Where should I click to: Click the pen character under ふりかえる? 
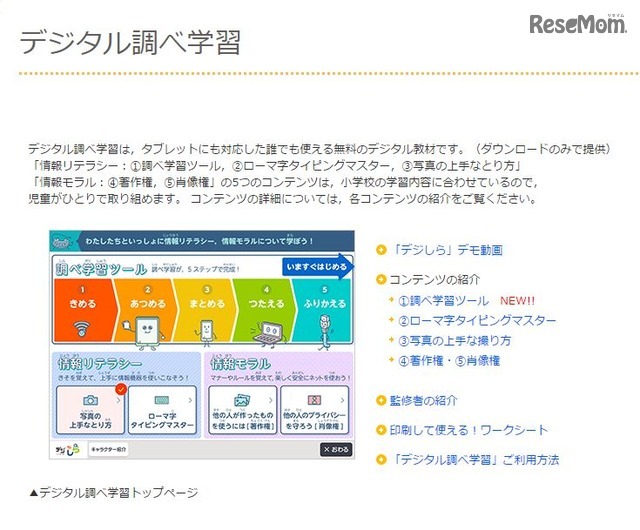click(x=325, y=332)
